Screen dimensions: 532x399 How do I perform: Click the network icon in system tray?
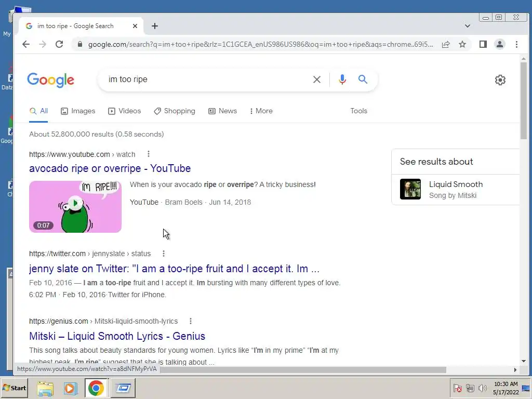[470, 388]
